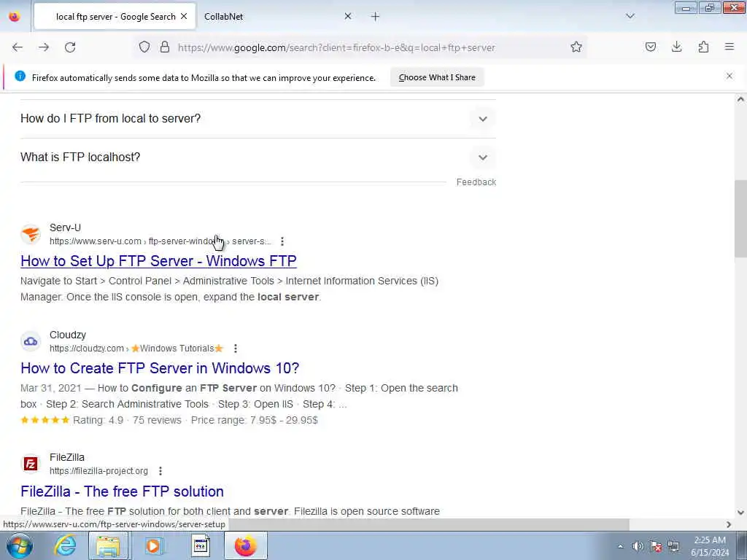Click the horizontal scrollbar thumb

427,524
